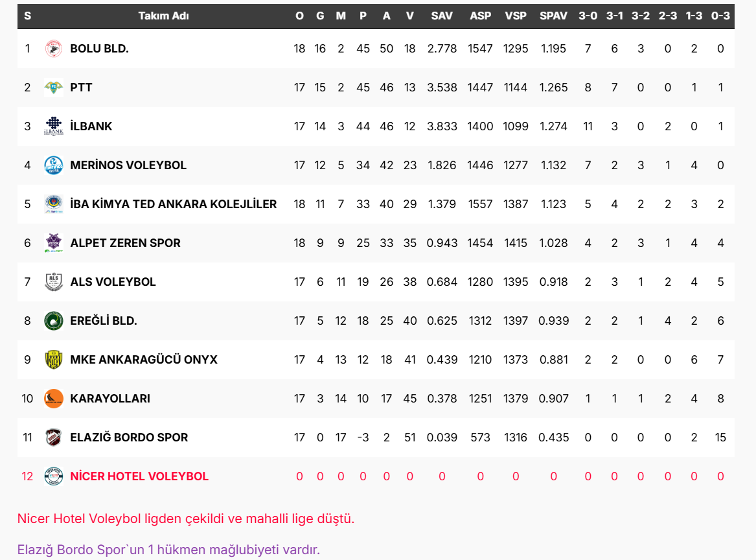Click Elazığ Bordo Spor ASP value 573
This screenshot has width=756, height=560.
click(480, 437)
